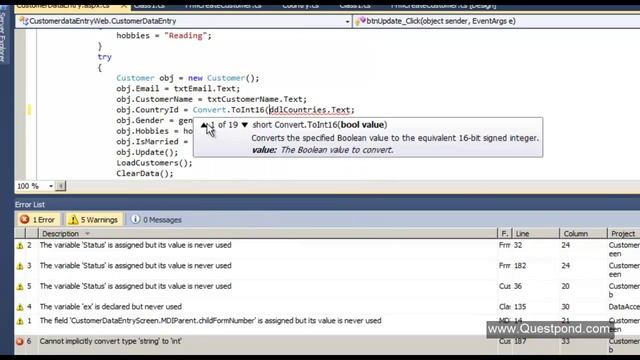This screenshot has height=360, width=640.
Task: Toggle the 0 Messages filter
Action: tap(156, 220)
